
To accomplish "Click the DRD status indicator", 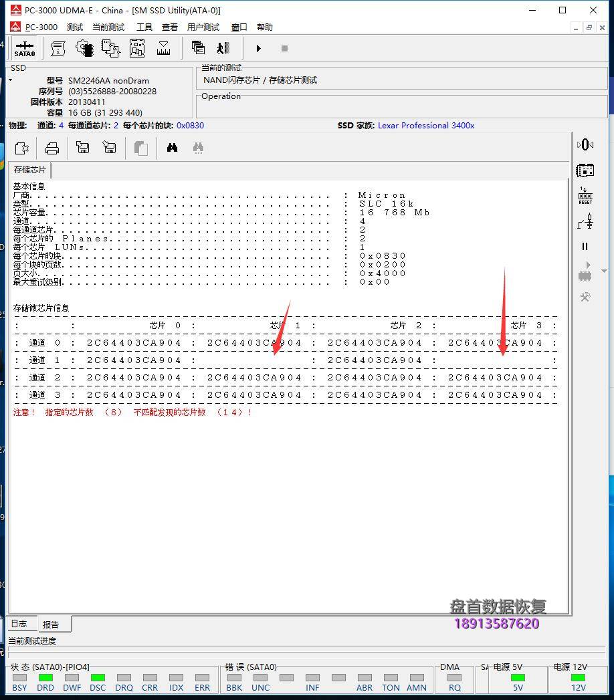I will pyautogui.click(x=45, y=678).
